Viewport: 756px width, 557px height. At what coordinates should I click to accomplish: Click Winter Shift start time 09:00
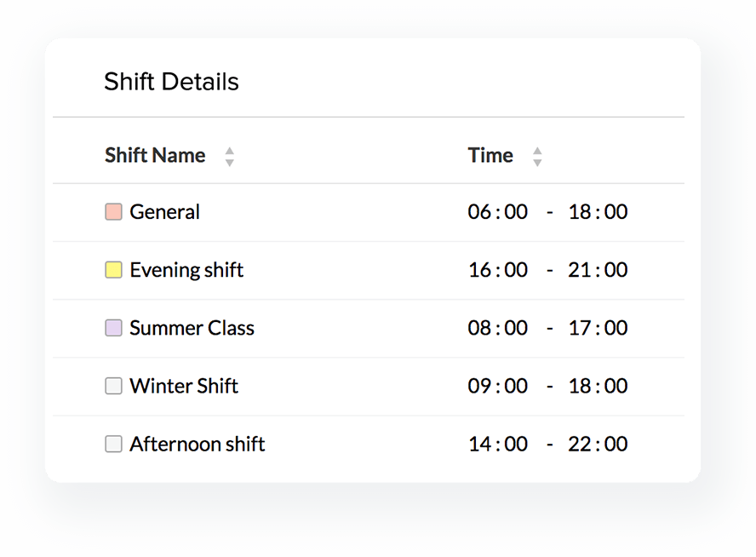(x=498, y=386)
